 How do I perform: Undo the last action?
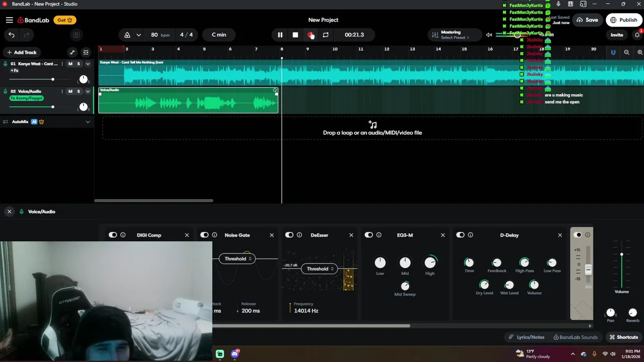12,35
